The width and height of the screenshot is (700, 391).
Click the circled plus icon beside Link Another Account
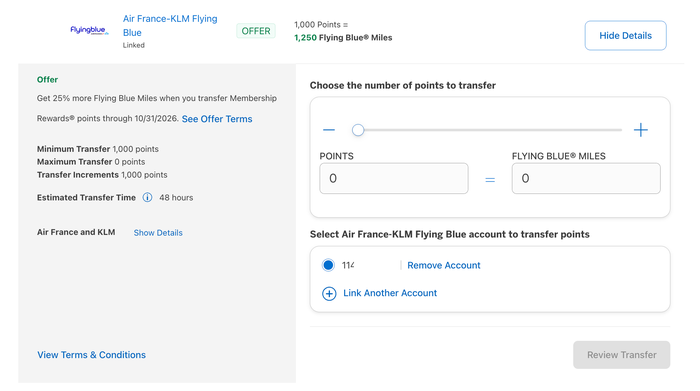coord(329,293)
